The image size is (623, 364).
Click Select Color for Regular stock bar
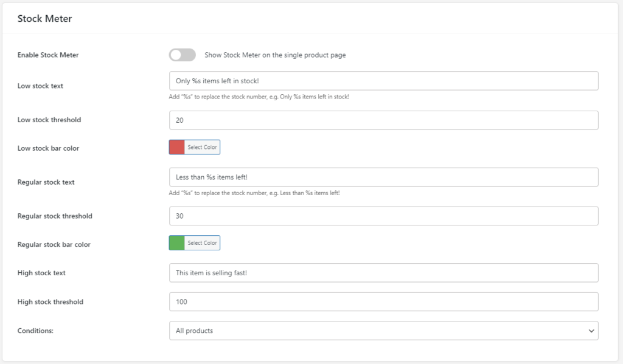tap(202, 243)
